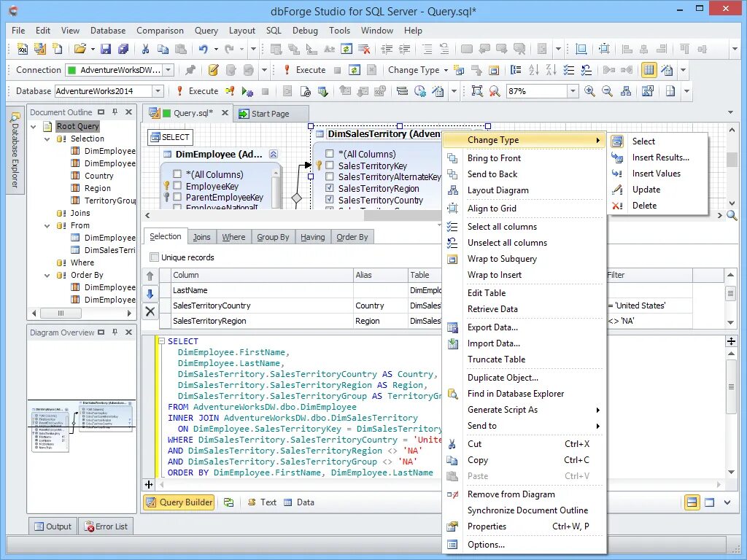Select Update in the Change Type submenu
Image resolution: width=747 pixels, height=560 pixels.
coord(657,190)
